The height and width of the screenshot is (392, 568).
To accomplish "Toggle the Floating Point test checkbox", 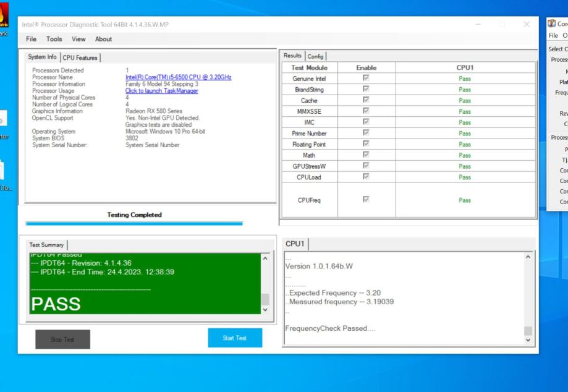I will (366, 143).
